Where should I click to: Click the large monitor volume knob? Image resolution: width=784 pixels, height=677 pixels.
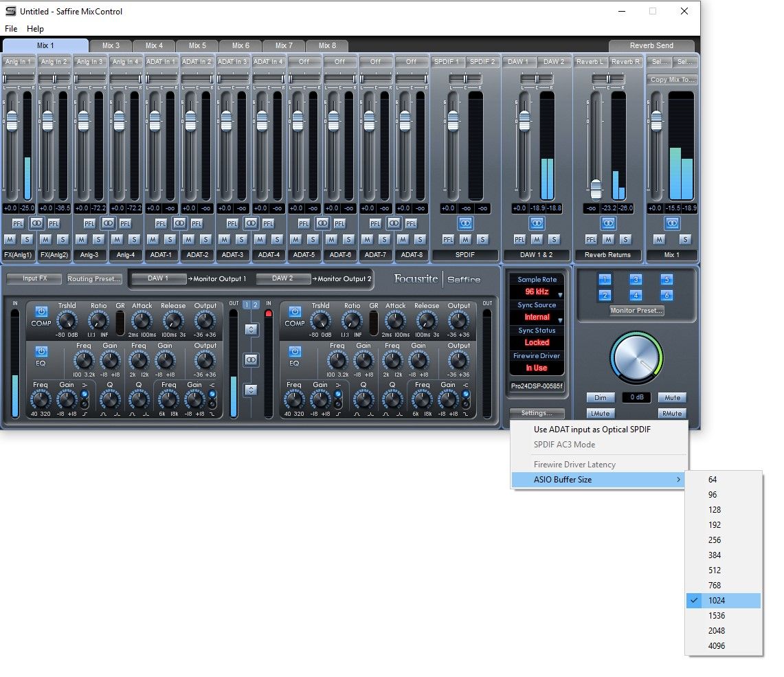pos(636,359)
